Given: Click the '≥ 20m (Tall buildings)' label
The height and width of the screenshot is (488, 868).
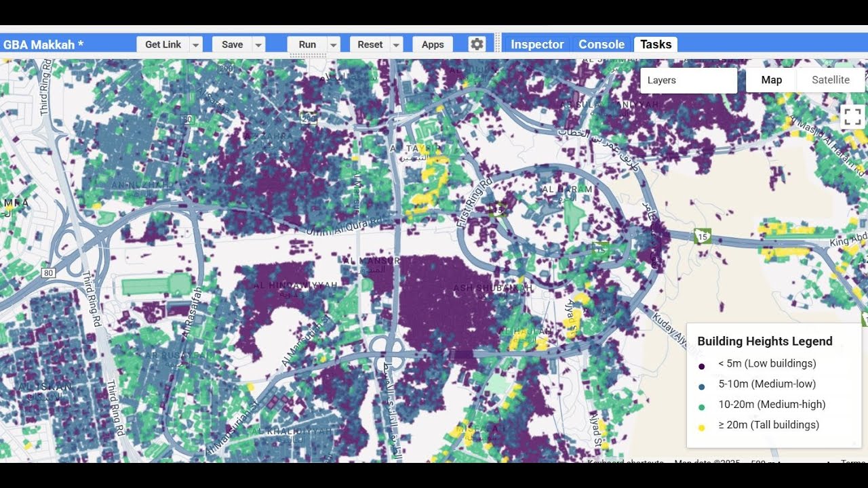Looking at the screenshot, I should [769, 425].
